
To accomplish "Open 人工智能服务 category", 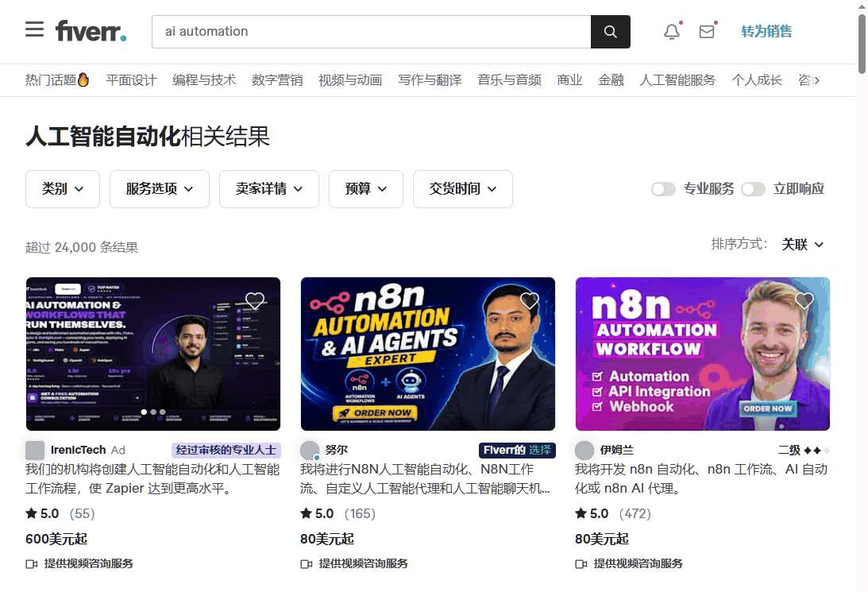I will (x=677, y=80).
